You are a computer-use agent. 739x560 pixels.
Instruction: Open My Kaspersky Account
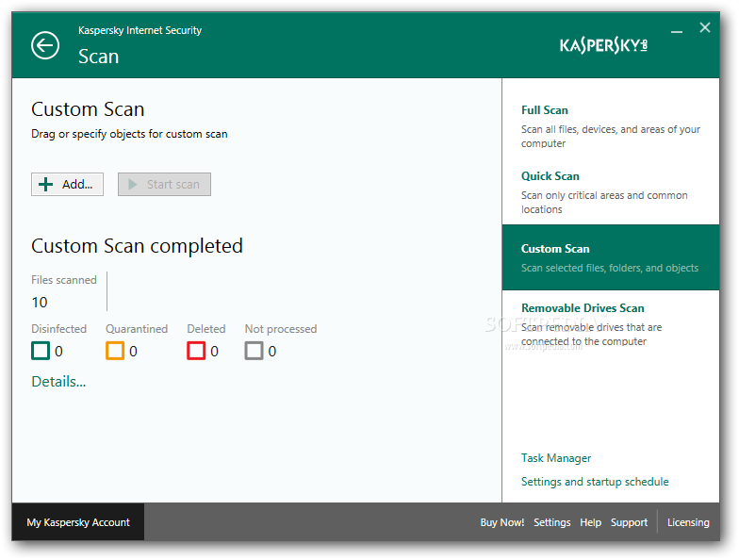point(78,522)
